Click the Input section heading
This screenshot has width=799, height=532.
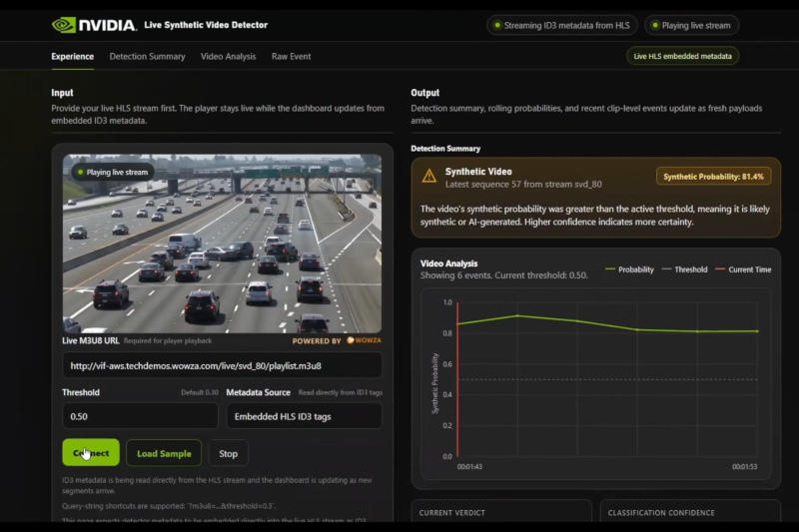click(x=62, y=93)
